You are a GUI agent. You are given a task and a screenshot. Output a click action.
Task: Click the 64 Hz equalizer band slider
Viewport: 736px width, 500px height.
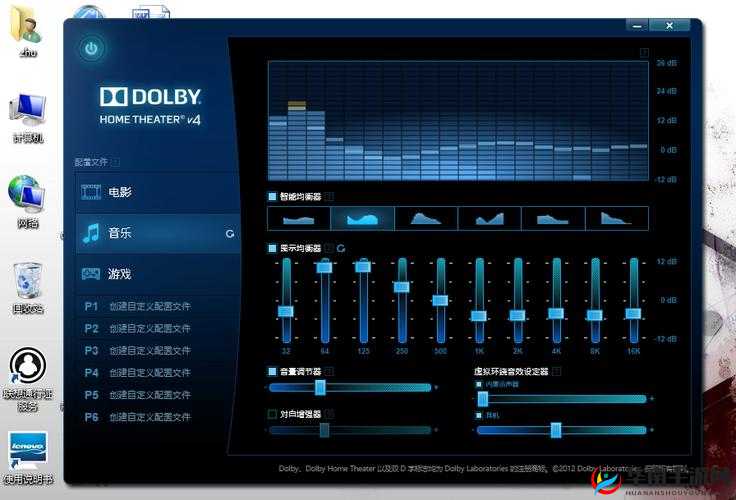click(324, 267)
